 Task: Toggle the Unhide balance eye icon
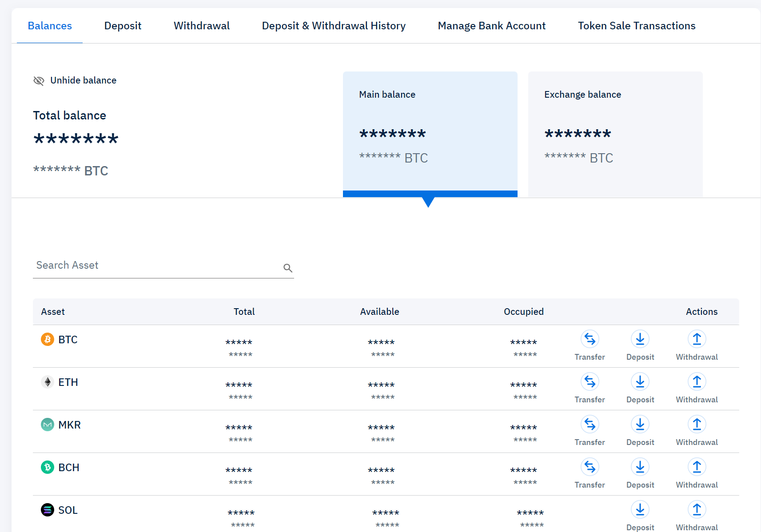click(x=39, y=81)
